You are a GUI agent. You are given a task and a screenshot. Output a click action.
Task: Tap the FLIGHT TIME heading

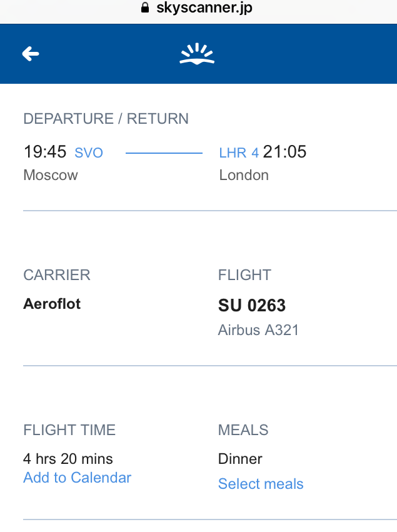click(x=69, y=430)
